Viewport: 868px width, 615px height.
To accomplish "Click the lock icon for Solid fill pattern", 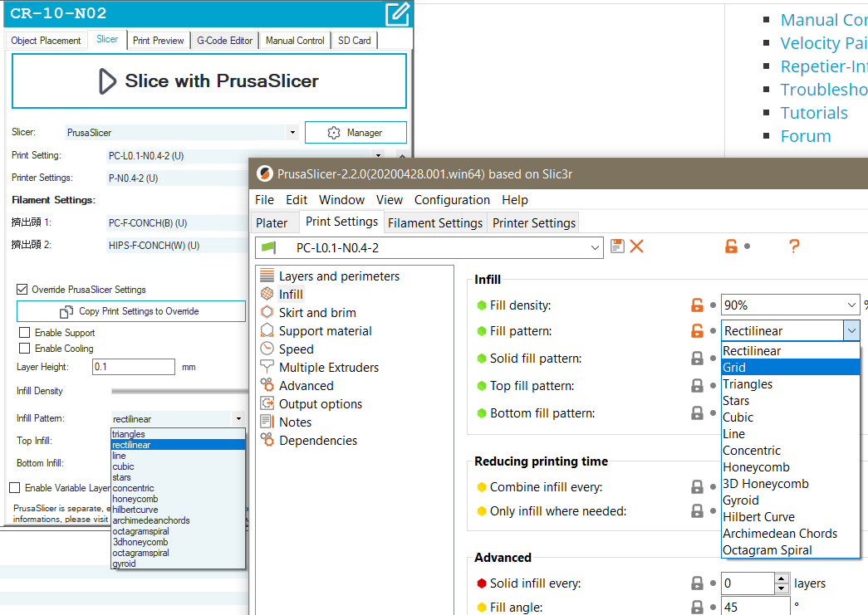I will point(697,359).
